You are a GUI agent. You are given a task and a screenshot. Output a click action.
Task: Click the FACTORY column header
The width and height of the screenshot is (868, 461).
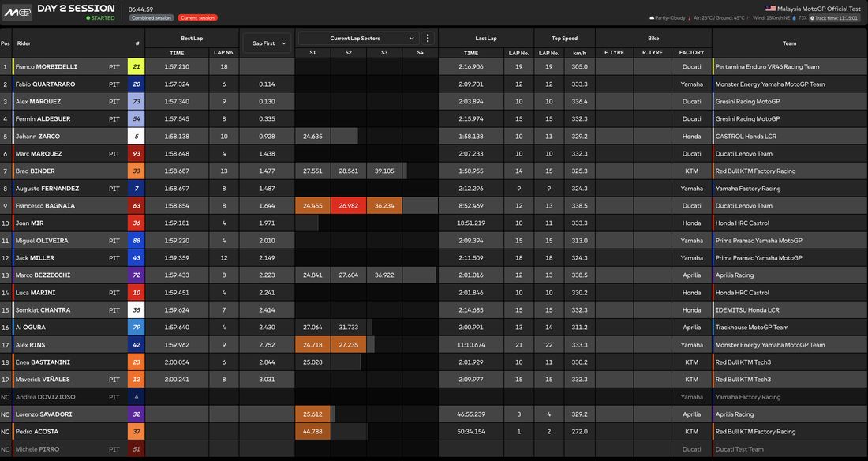pyautogui.click(x=691, y=53)
